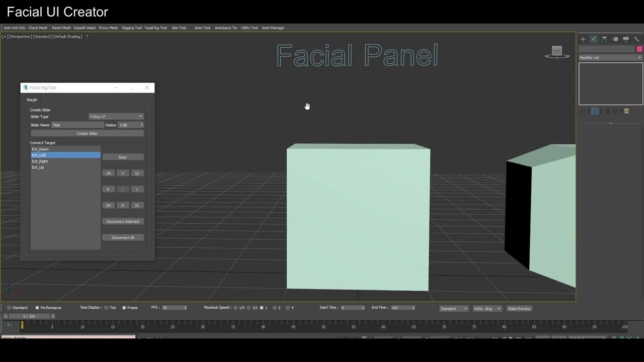Viewport: 644px width, 362px height.
Task: Select the Frame time display radio button
Action: point(124,307)
